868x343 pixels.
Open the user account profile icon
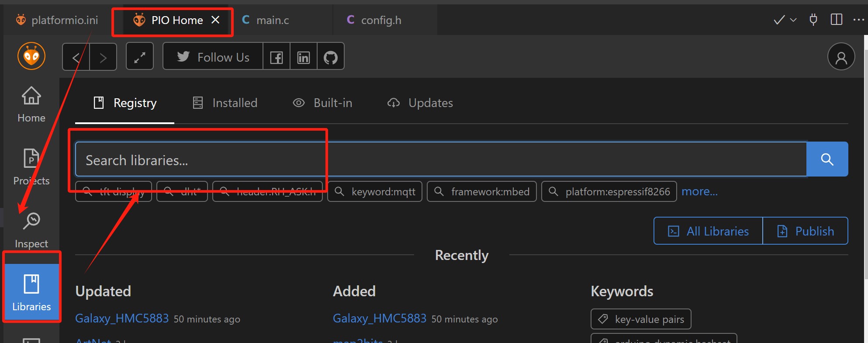tap(841, 57)
